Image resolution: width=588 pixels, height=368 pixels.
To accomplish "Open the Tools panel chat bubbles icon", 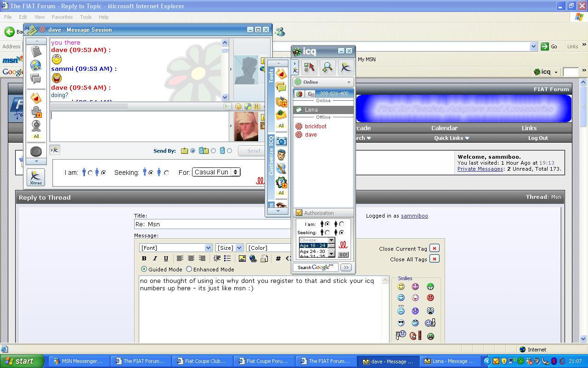I will pyautogui.click(x=281, y=87).
